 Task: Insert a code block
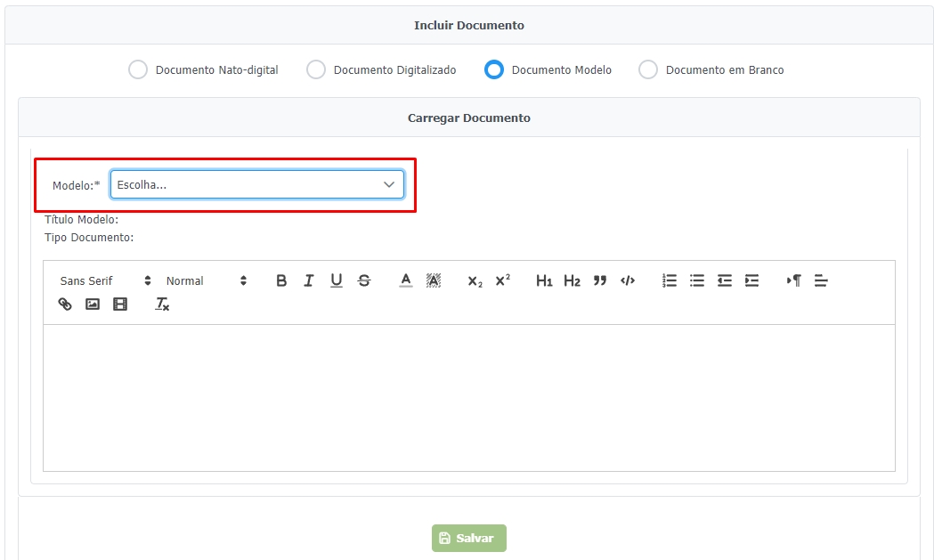628,280
